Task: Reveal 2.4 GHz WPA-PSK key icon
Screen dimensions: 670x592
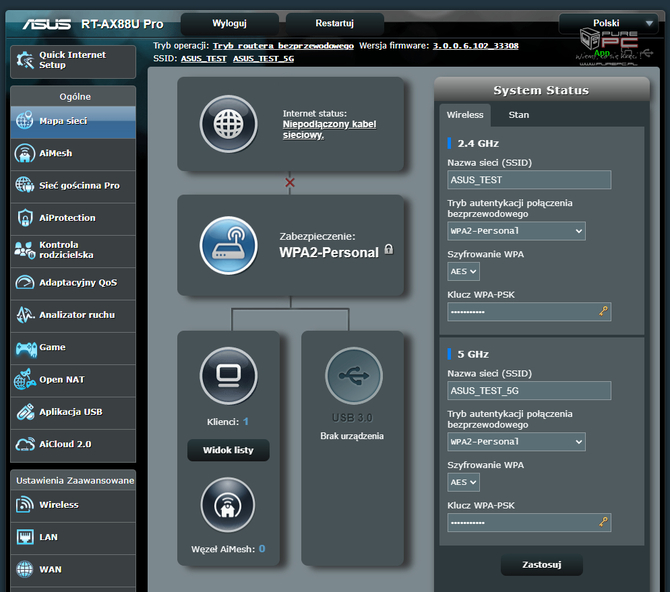Action: click(603, 311)
